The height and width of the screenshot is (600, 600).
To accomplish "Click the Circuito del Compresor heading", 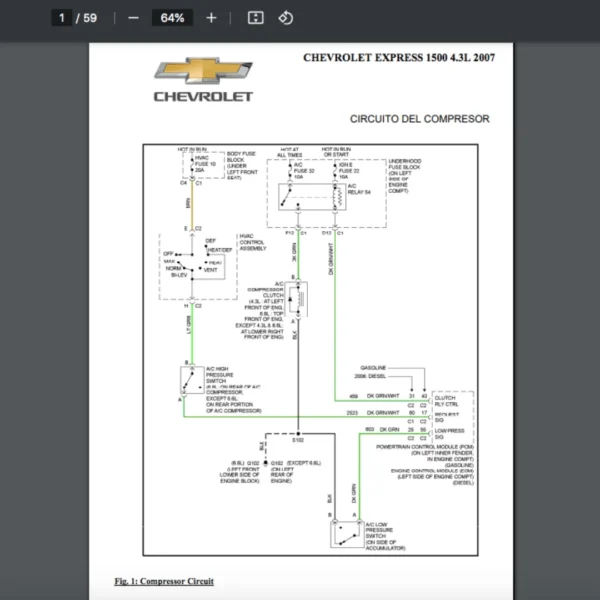I will [x=419, y=119].
